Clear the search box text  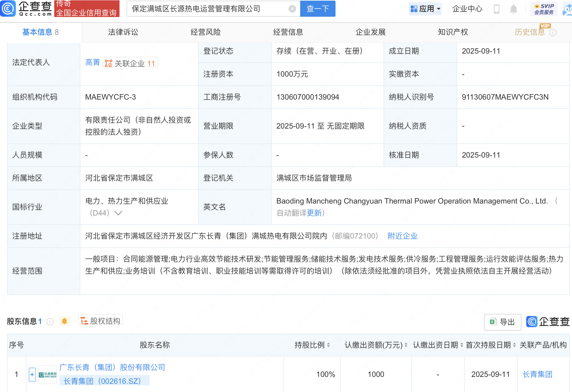(x=292, y=9)
